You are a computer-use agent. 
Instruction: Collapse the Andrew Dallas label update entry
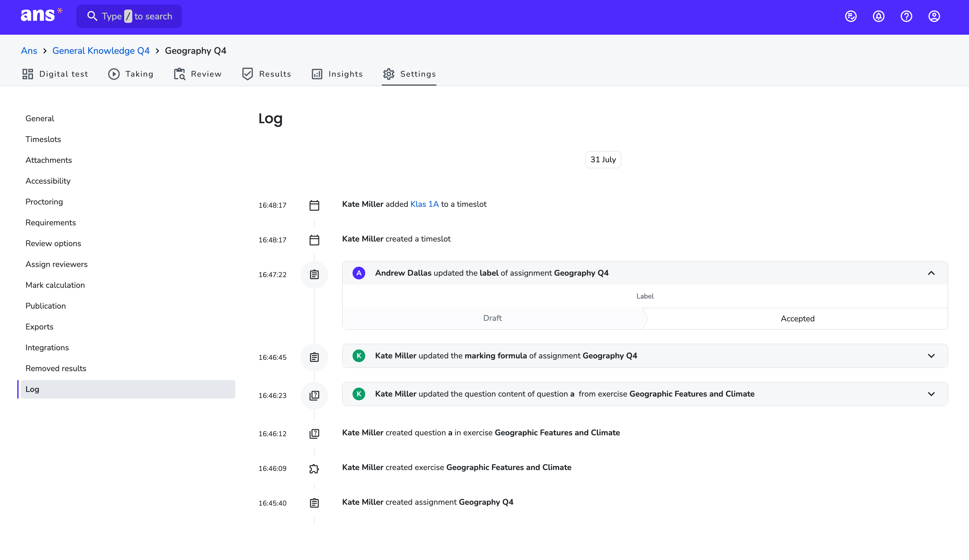pyautogui.click(x=931, y=273)
